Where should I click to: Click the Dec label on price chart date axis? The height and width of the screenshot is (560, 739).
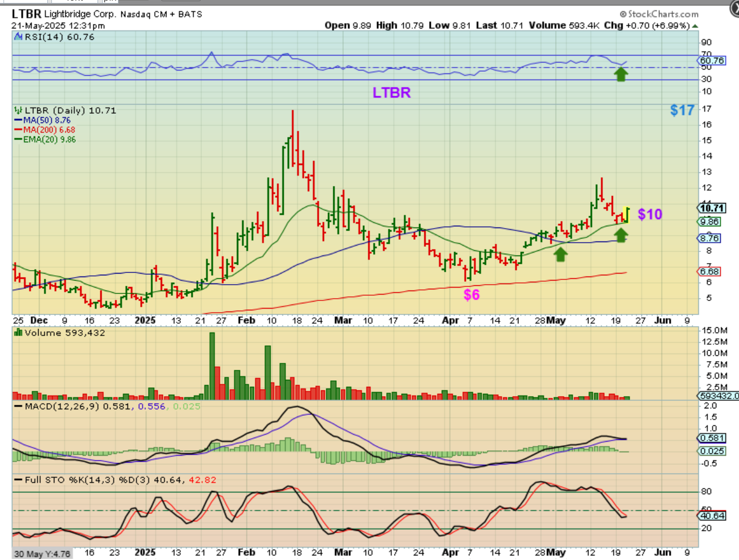(39, 320)
